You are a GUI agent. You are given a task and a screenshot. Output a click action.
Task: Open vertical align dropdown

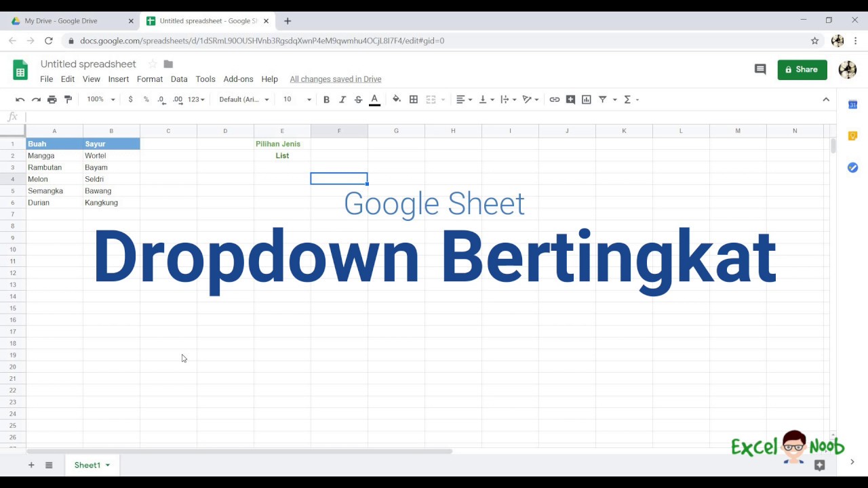(486, 100)
